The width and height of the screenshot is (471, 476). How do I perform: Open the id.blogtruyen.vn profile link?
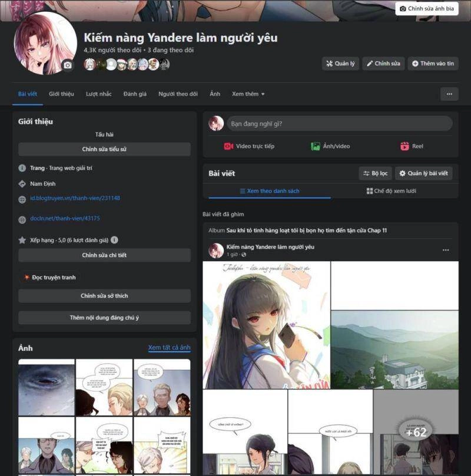pos(75,198)
